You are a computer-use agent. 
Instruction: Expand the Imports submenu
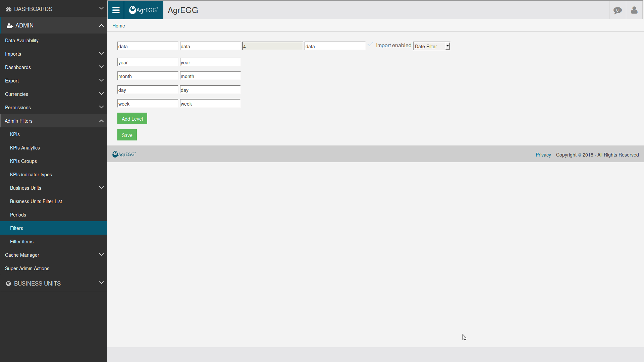pyautogui.click(x=101, y=54)
